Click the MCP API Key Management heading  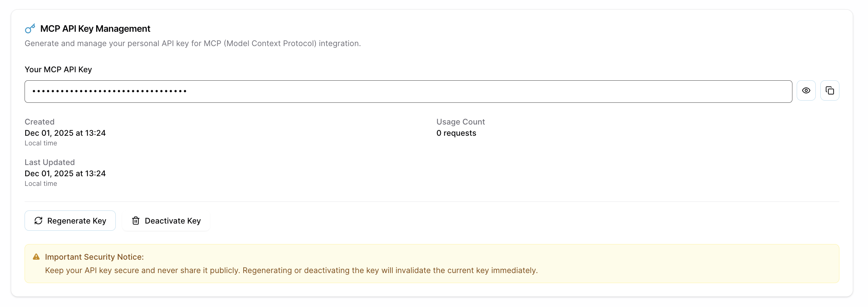pos(95,29)
